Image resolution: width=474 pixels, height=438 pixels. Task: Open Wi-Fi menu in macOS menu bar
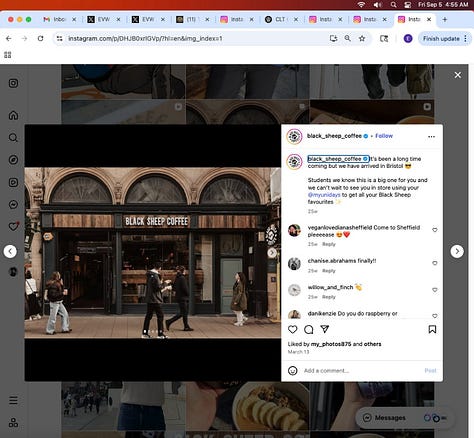(361, 5)
